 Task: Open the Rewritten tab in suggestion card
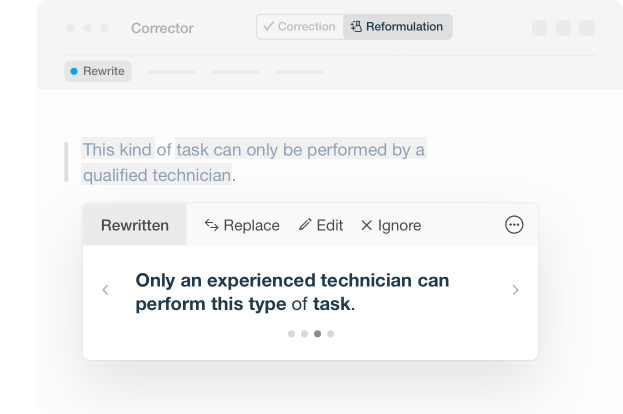[134, 225]
